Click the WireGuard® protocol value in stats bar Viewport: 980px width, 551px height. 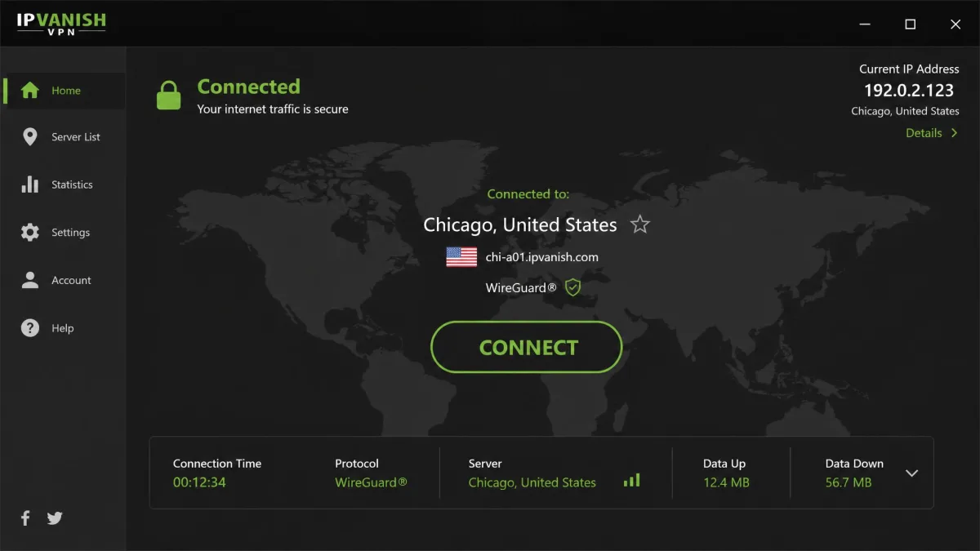(371, 482)
